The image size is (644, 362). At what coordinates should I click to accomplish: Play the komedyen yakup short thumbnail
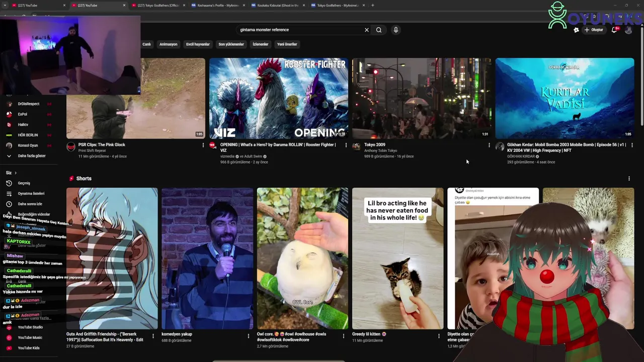[207, 258]
